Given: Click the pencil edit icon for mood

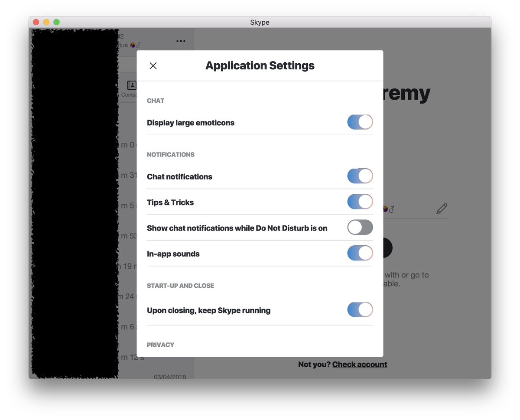Looking at the screenshot, I should tap(442, 209).
